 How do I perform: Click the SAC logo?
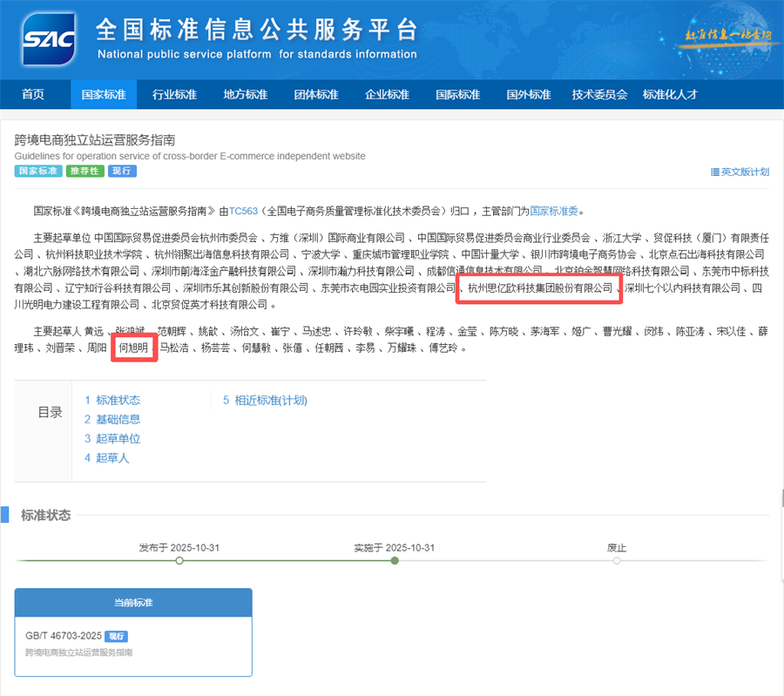coord(49,38)
